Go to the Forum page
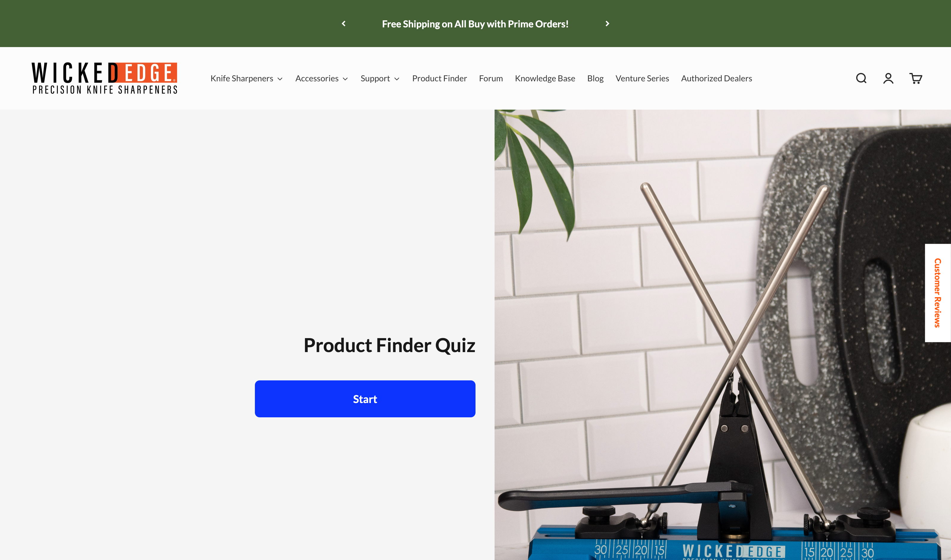Viewport: 951px width, 560px height. (491, 79)
